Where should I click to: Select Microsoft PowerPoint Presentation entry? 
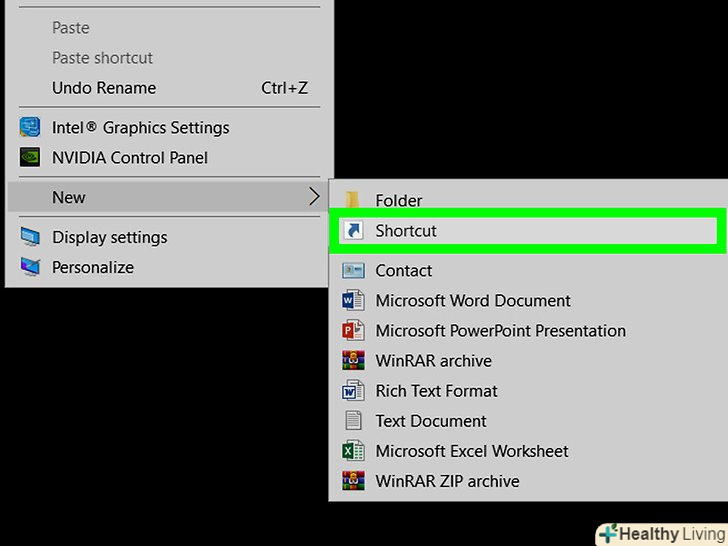coord(500,331)
